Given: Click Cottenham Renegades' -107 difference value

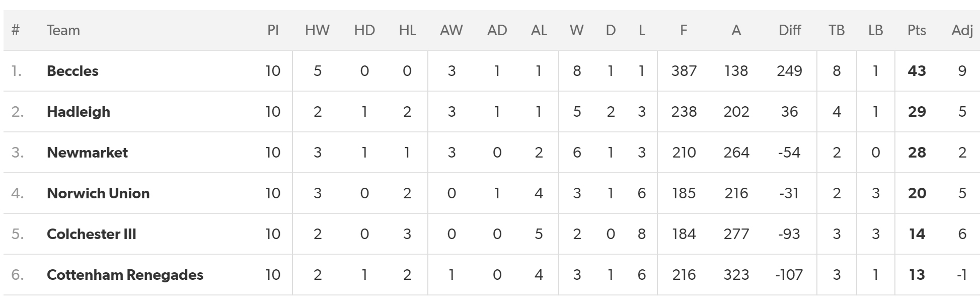Looking at the screenshot, I should (789, 275).
